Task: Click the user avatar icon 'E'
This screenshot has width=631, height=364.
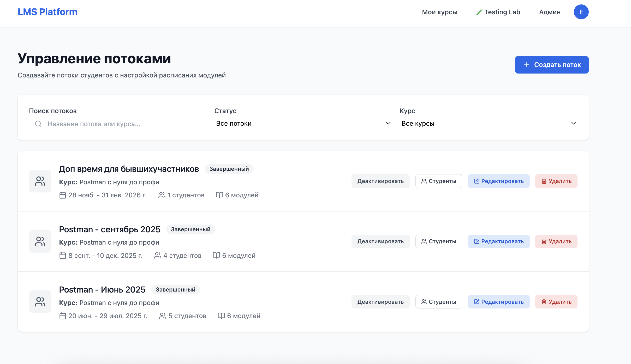Action: pyautogui.click(x=581, y=12)
